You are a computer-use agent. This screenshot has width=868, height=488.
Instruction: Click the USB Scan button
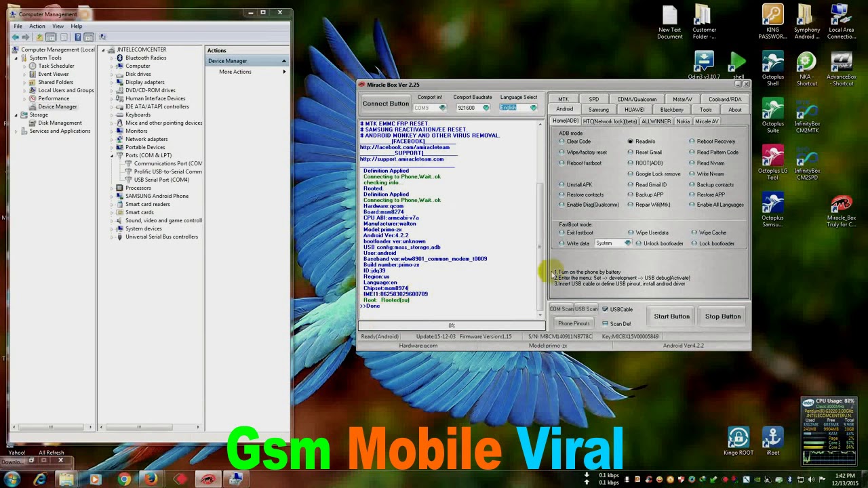coord(587,310)
